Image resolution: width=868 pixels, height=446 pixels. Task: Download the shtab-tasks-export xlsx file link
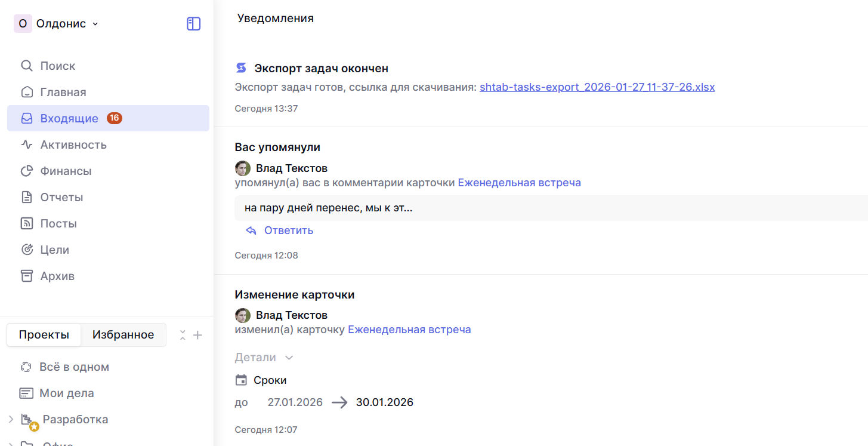[597, 87]
